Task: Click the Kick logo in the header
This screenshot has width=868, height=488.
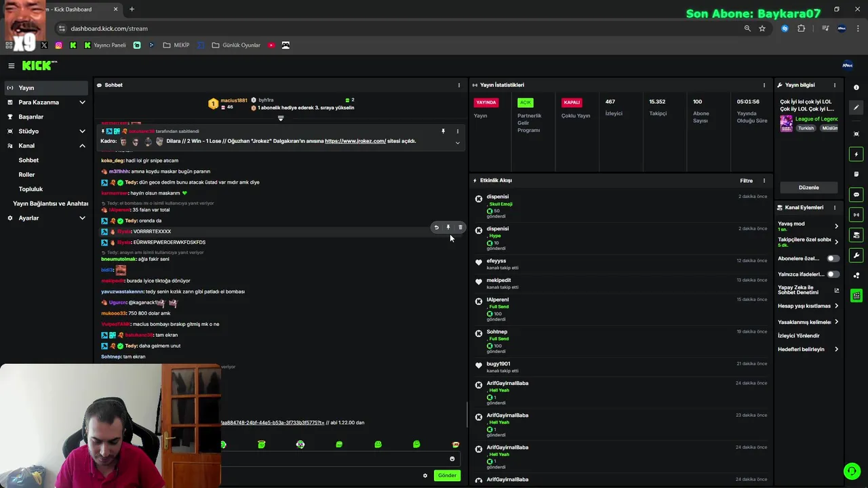Action: 39,66
